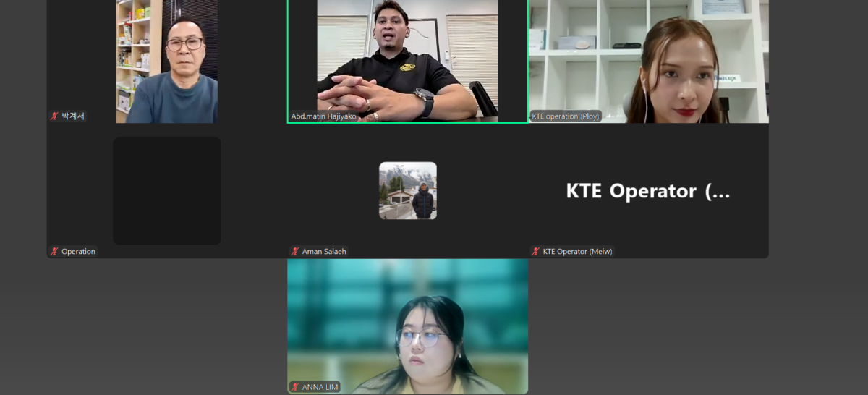868x395 pixels.
Task: Click the Abd.matin Hajiyako name label
Action: [x=323, y=116]
